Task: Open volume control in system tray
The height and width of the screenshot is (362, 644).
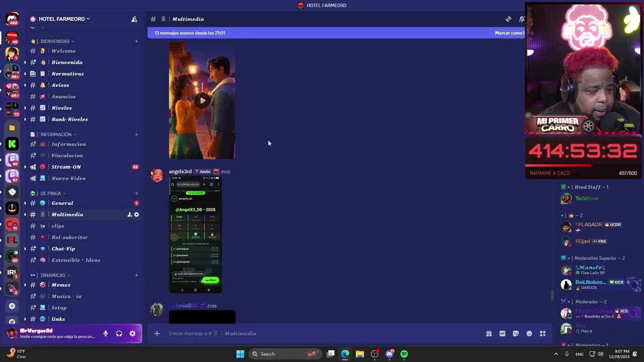Action: [601, 354]
